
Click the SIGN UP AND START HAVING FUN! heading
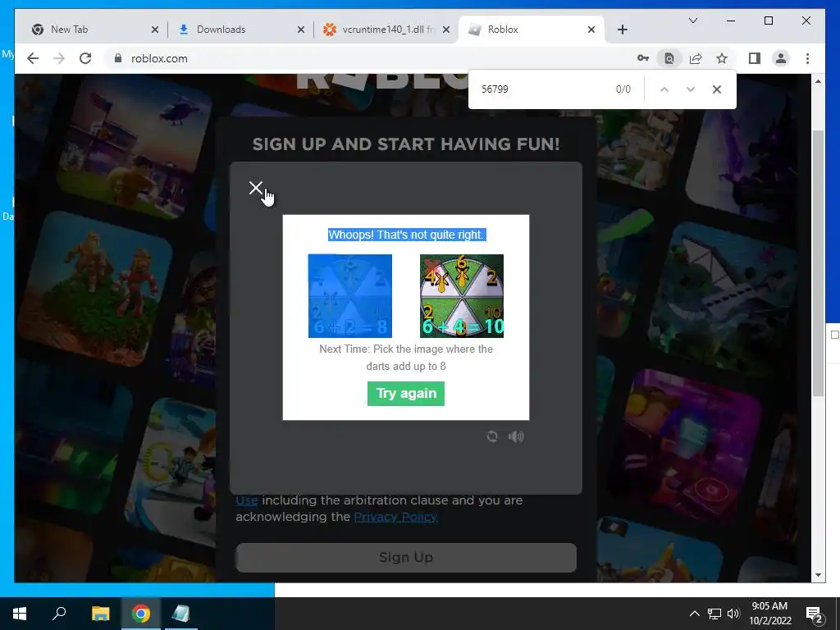(x=405, y=144)
